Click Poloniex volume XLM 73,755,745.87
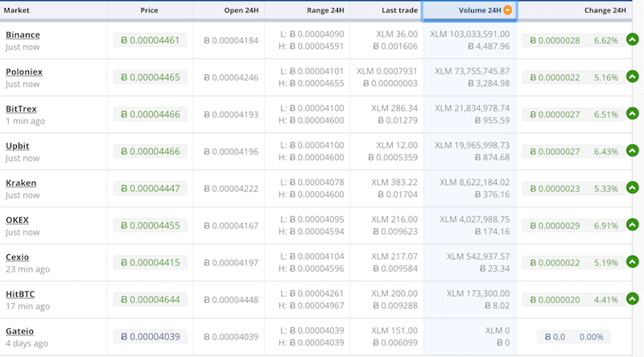The image size is (644, 357). (473, 71)
